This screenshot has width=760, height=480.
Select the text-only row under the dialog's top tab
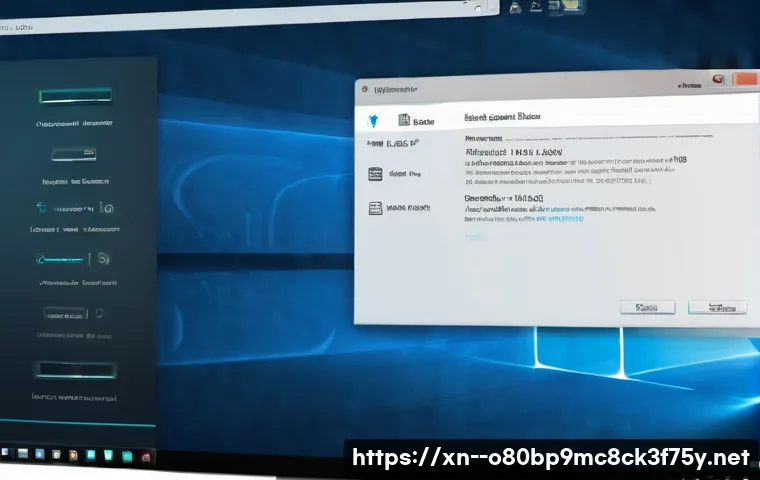(x=393, y=144)
